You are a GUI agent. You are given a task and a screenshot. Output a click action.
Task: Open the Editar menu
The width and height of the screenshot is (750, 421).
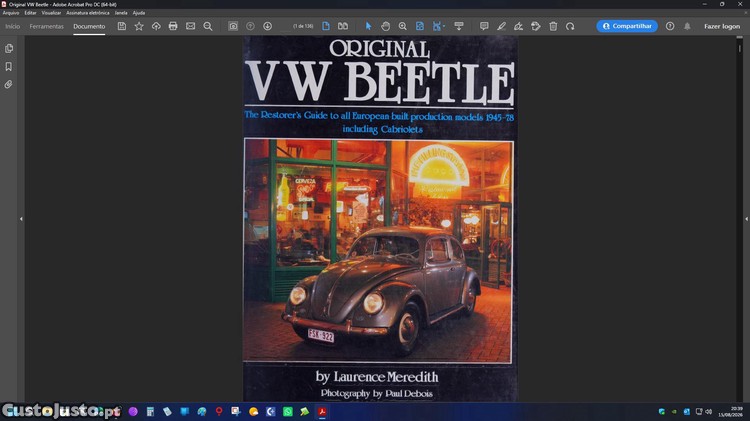tap(30, 13)
